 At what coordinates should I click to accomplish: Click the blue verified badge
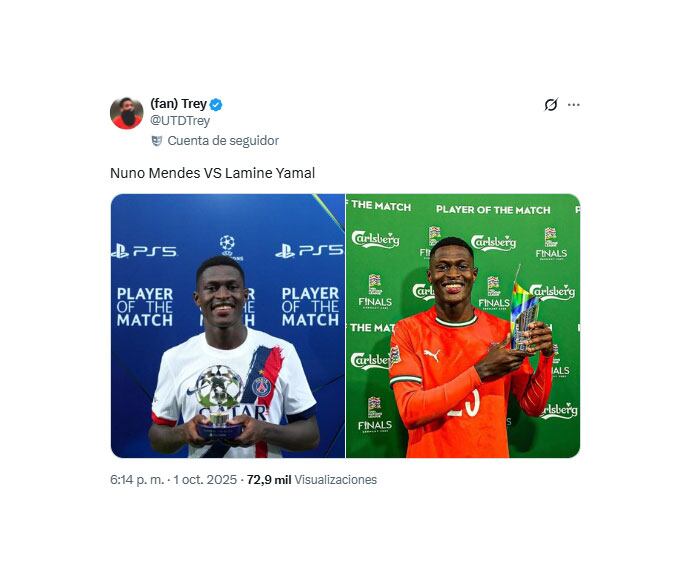216,105
